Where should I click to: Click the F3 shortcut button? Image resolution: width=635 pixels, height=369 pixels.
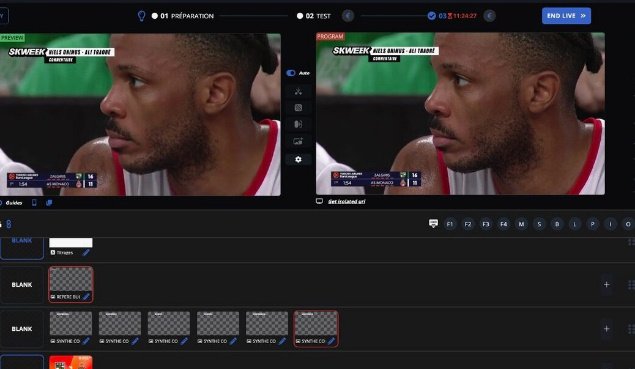486,224
